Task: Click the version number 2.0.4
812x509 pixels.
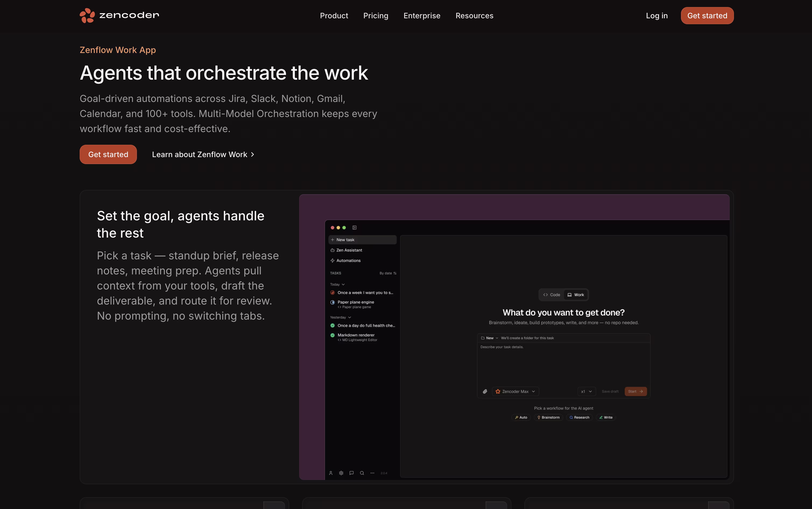Action: click(384, 473)
